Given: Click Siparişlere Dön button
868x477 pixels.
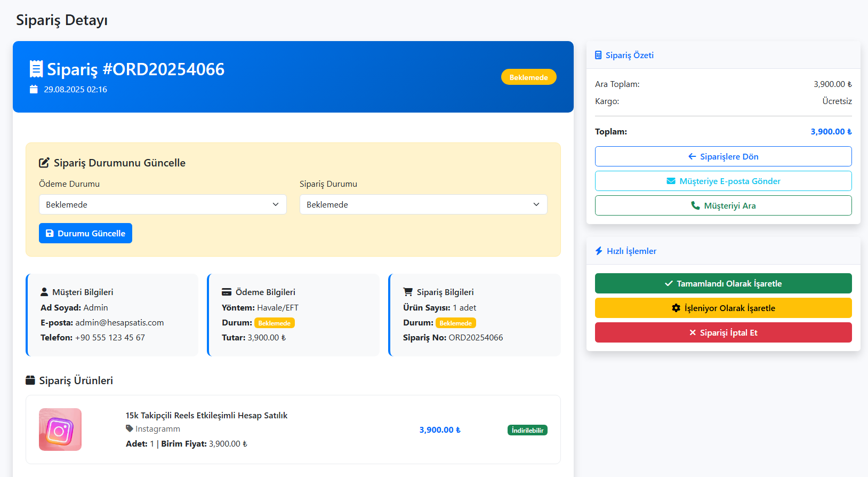Looking at the screenshot, I should coord(723,156).
